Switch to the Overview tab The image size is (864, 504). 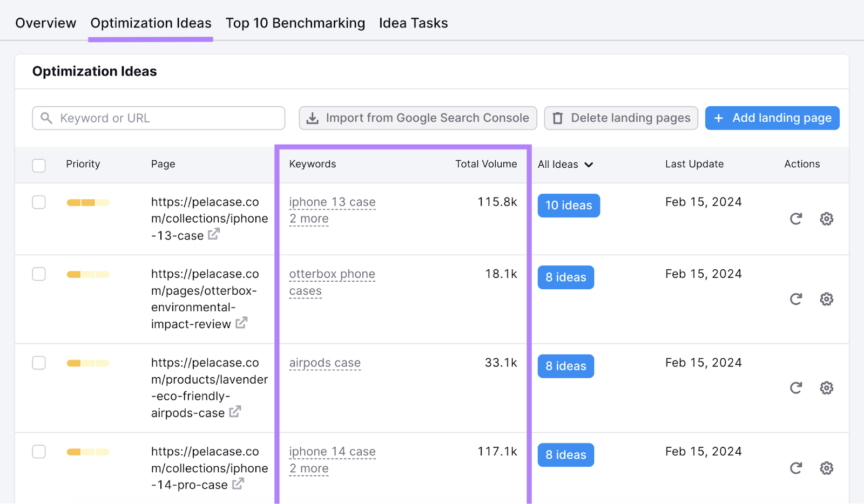click(x=46, y=23)
